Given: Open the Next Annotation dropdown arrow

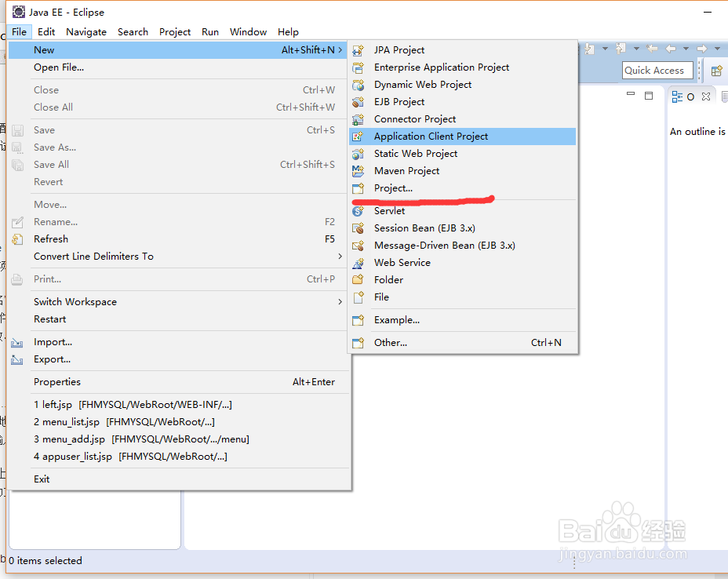Looking at the screenshot, I should (605, 49).
